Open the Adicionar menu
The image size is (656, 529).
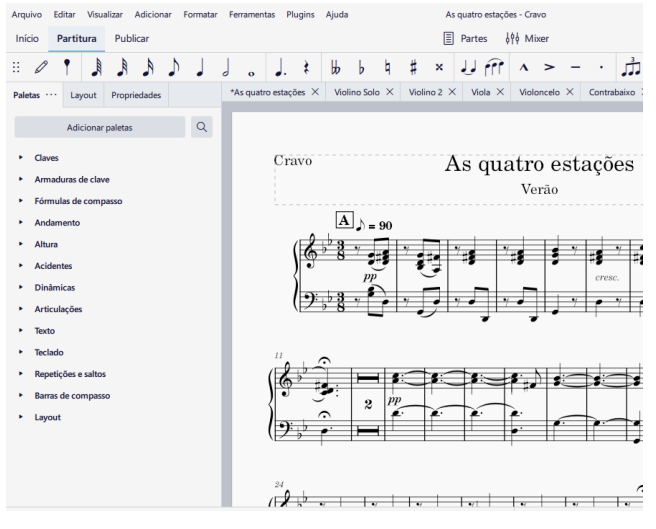[x=153, y=15]
